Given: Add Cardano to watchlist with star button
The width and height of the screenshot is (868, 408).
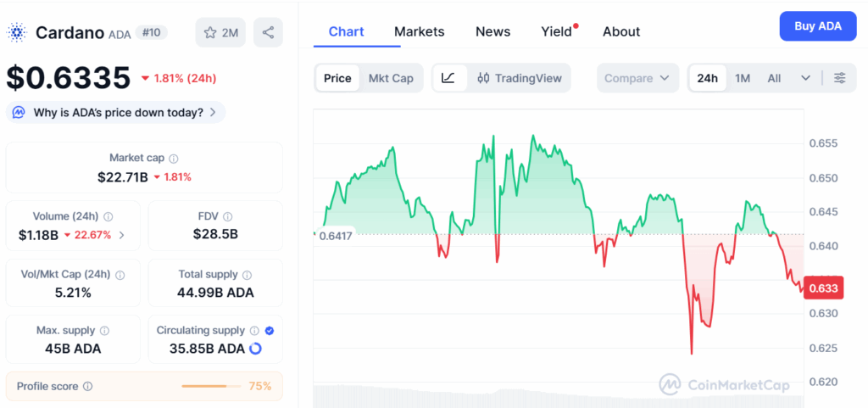Looking at the screenshot, I should click(220, 33).
